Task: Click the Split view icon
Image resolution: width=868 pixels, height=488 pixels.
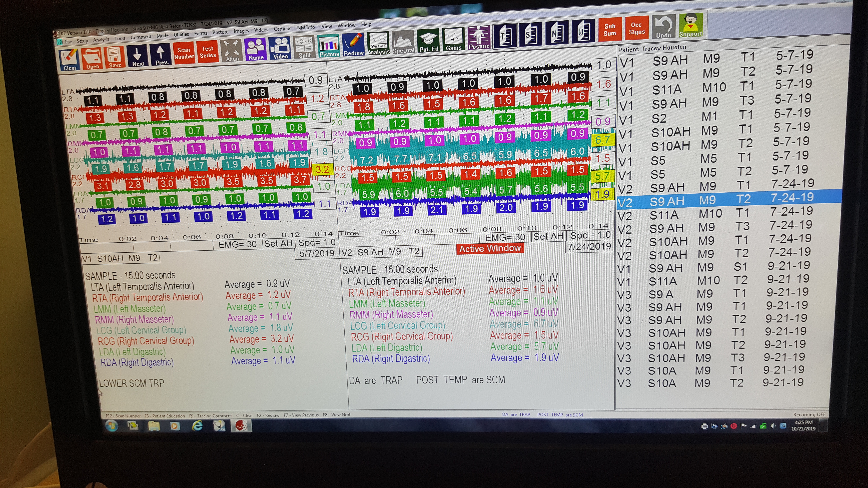Action: pos(305,47)
